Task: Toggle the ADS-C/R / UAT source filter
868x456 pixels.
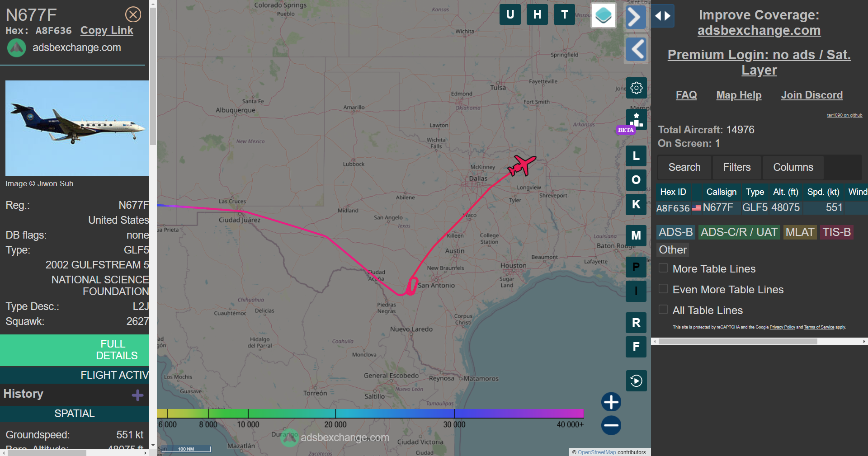Action: [x=739, y=232]
